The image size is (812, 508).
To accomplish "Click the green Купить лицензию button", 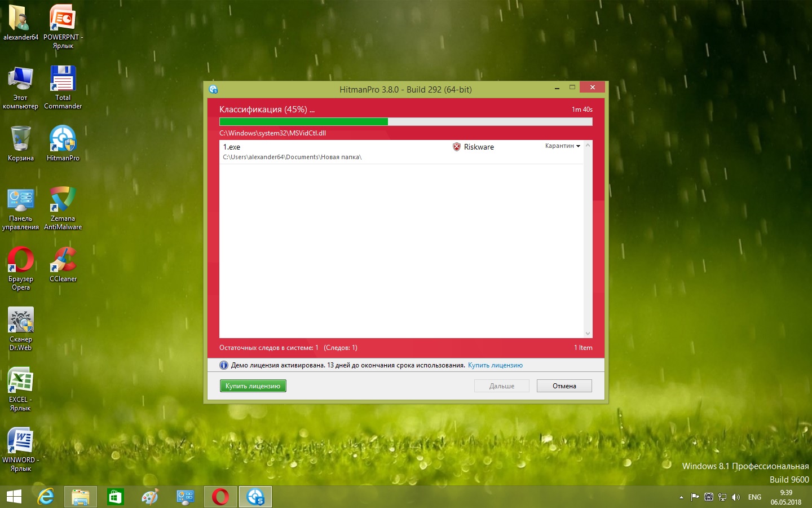I will click(253, 386).
